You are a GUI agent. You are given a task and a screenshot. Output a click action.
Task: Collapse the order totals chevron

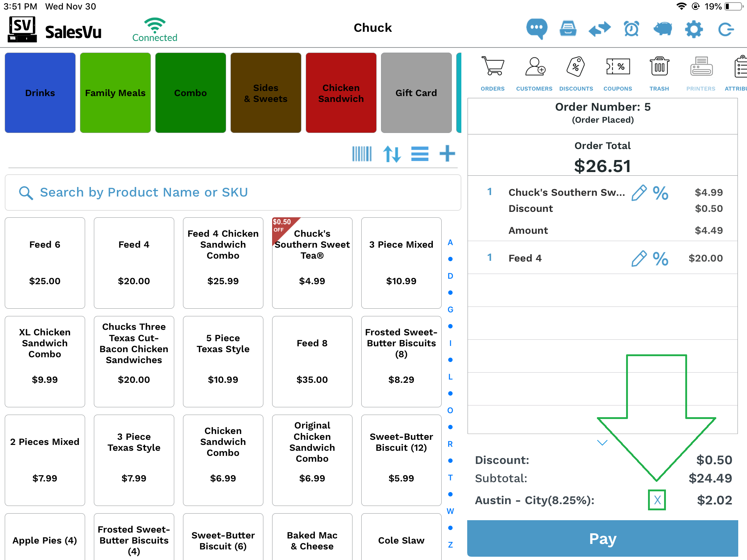click(x=602, y=443)
